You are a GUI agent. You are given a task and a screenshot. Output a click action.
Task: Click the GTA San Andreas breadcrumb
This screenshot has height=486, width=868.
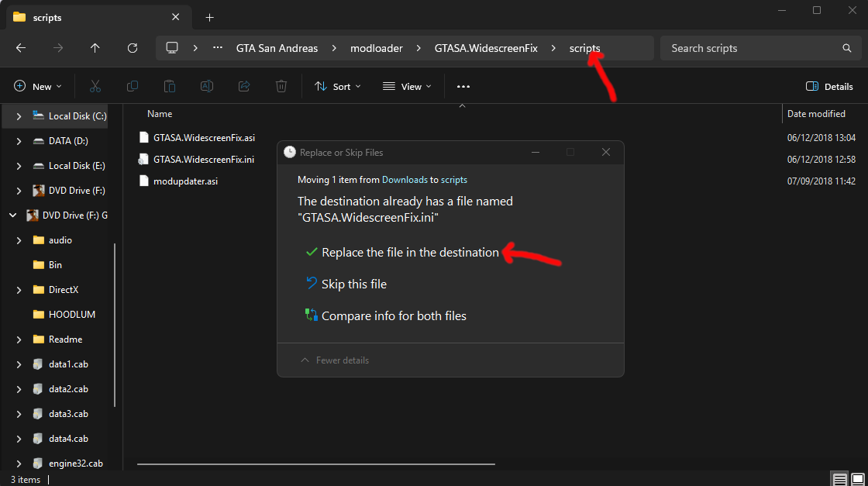277,48
